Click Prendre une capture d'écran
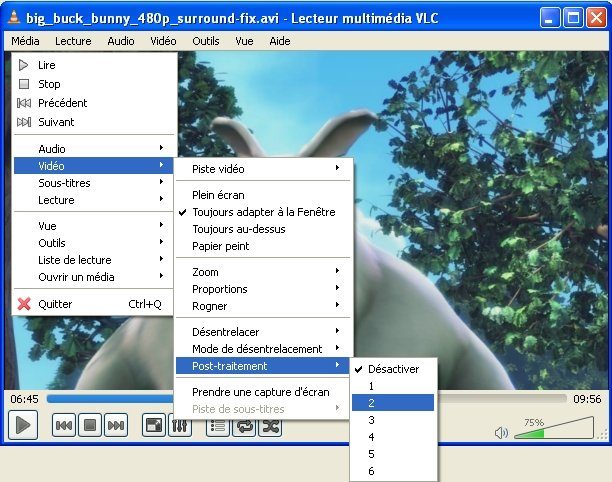The height and width of the screenshot is (482, 612). (260, 392)
